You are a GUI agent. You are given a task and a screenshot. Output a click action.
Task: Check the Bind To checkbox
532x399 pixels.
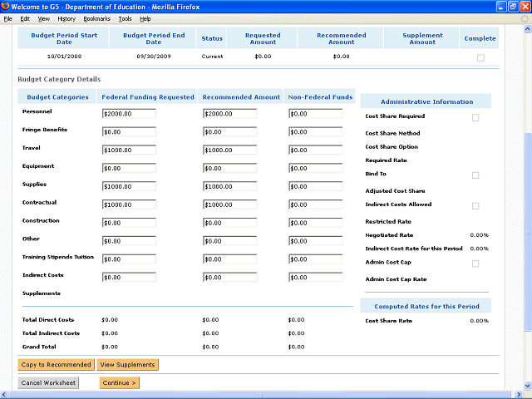[475, 175]
